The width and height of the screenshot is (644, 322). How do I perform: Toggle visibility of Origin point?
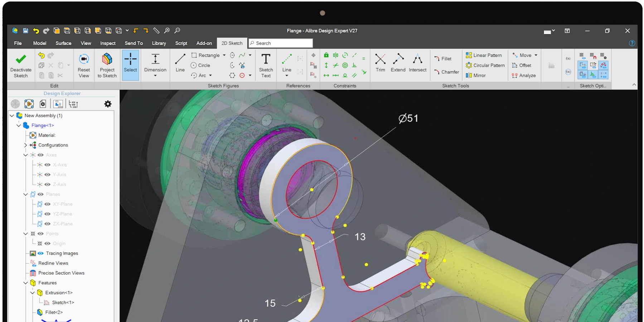(47, 243)
